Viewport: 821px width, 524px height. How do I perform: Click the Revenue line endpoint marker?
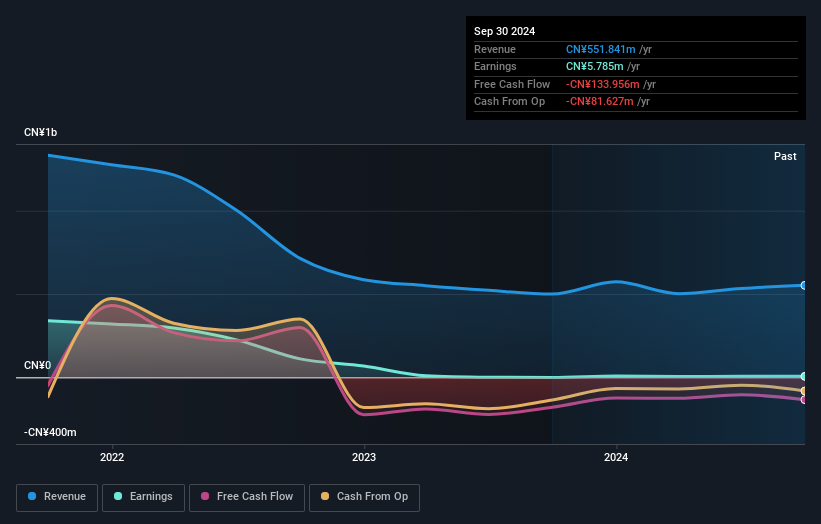point(804,285)
